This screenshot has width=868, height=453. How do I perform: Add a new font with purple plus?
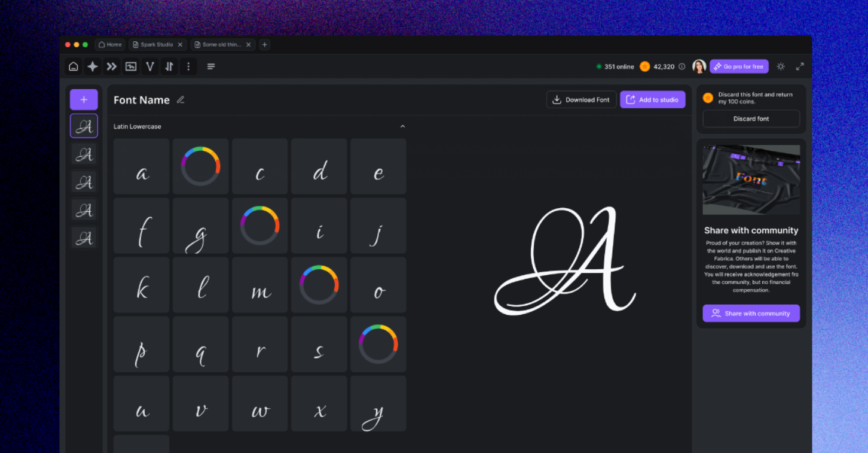[x=84, y=100]
